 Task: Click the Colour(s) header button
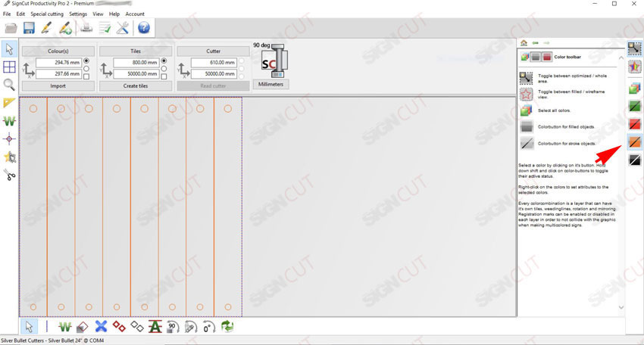tap(58, 51)
